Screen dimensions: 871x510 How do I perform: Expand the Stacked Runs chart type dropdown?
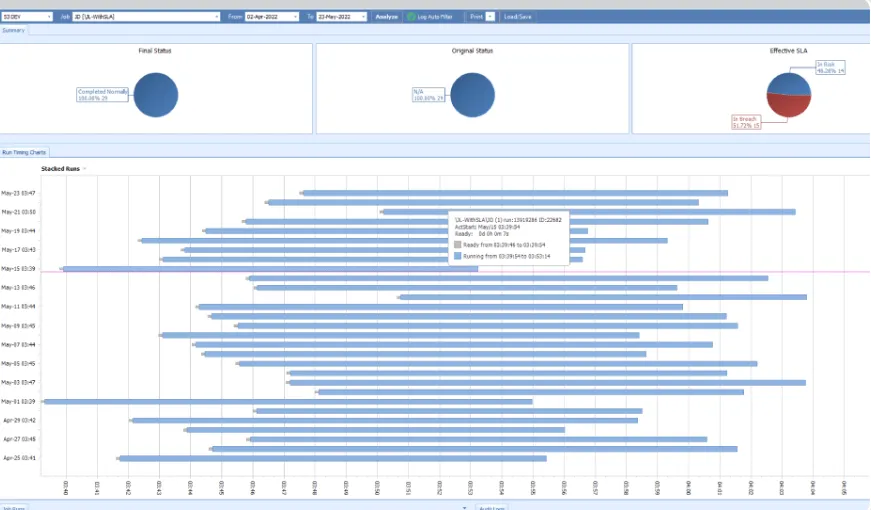click(x=84, y=168)
